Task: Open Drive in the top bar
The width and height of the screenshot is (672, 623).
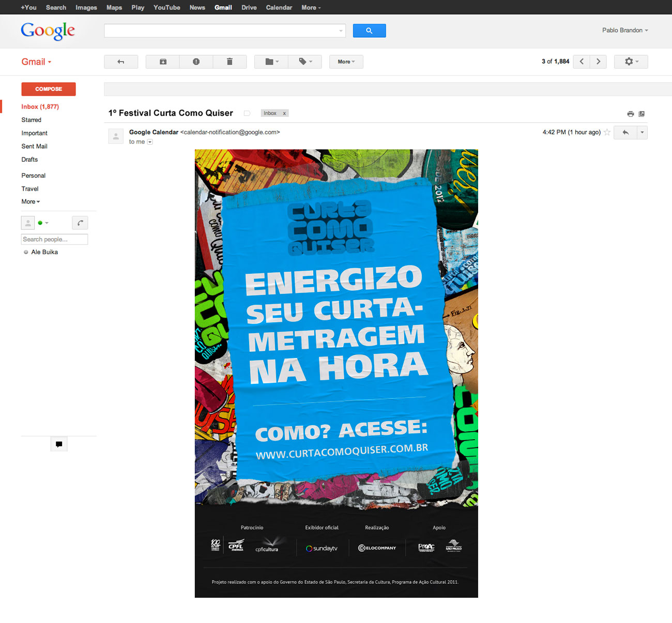Action: click(249, 7)
